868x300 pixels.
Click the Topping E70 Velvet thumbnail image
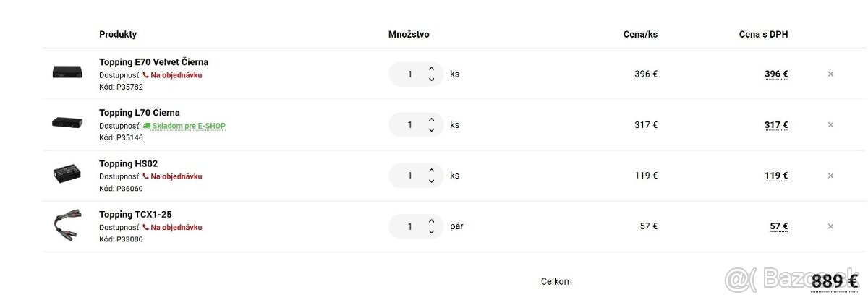(67, 72)
